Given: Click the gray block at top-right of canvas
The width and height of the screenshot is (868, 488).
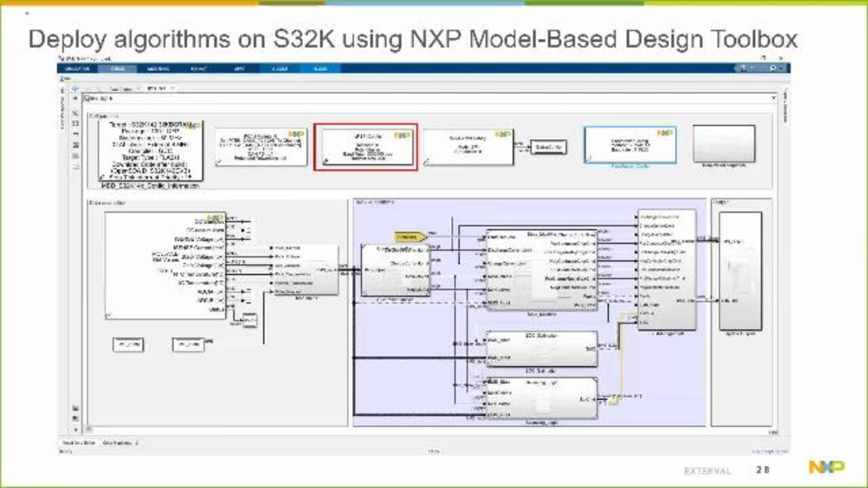Looking at the screenshot, I should pos(724,143).
